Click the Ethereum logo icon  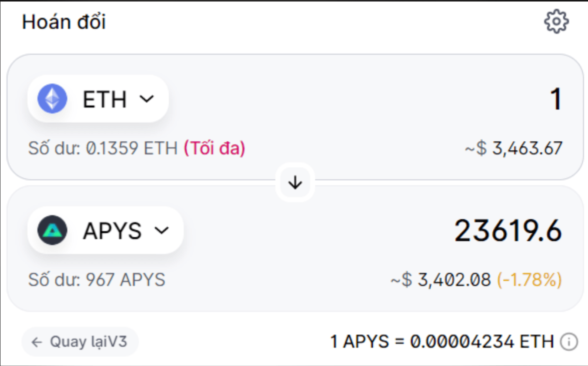(x=52, y=98)
